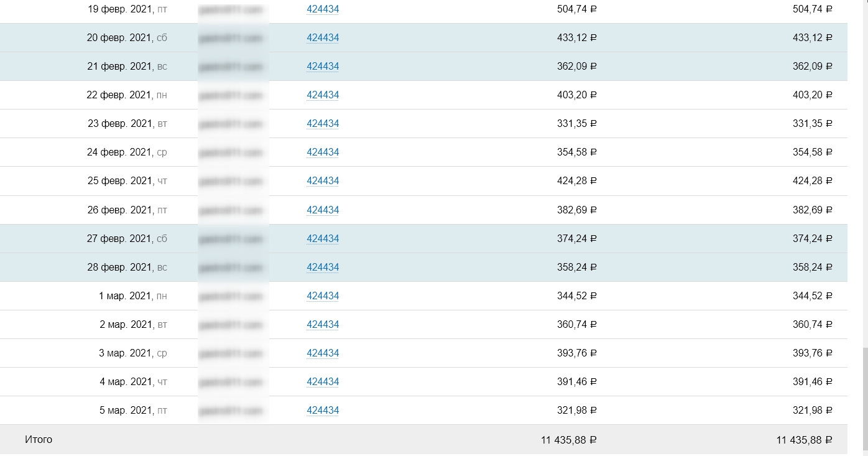Open link 424434 on the 21 февр. 2021 row
The width and height of the screenshot is (868, 456).
click(323, 67)
